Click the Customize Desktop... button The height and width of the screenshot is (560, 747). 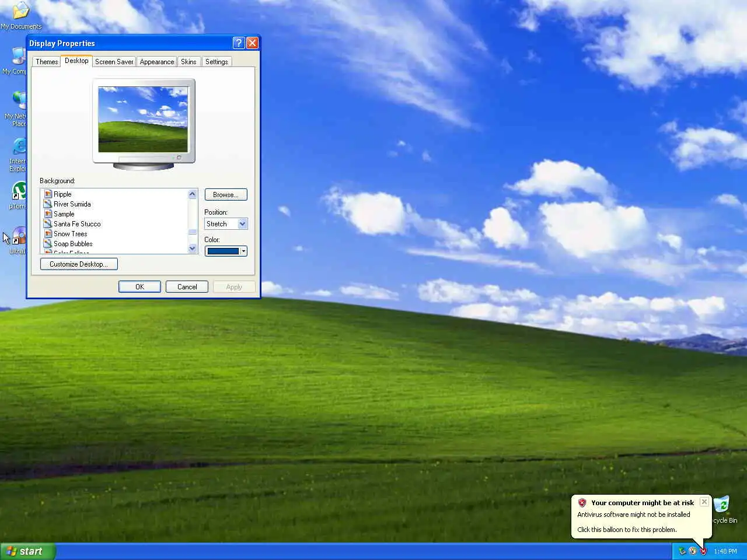79,264
